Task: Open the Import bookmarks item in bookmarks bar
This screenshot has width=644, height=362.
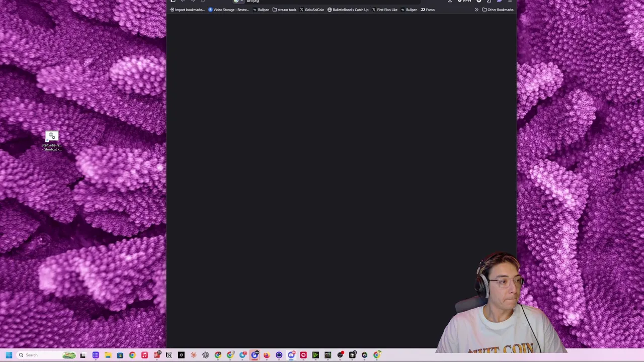Action: (188, 10)
